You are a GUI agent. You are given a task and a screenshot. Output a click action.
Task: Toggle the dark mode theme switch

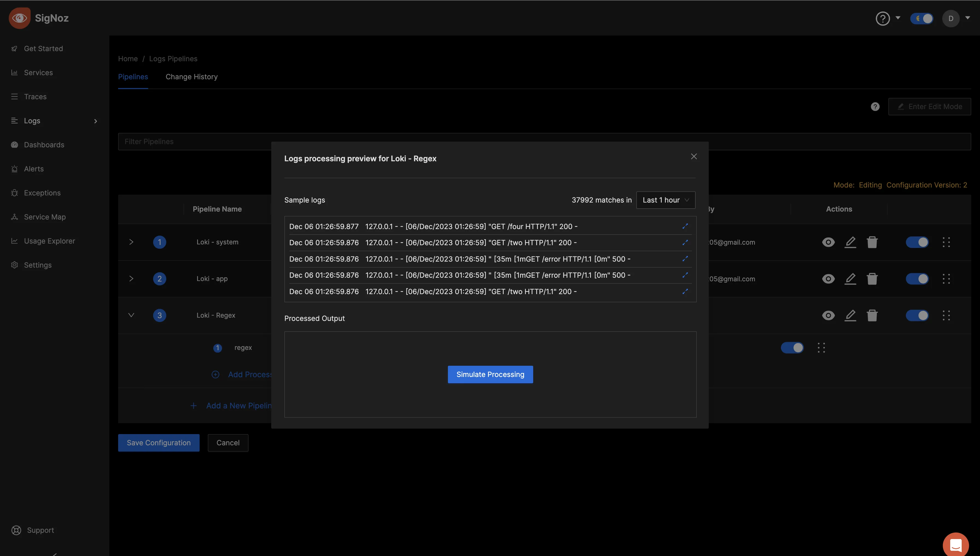pos(921,18)
